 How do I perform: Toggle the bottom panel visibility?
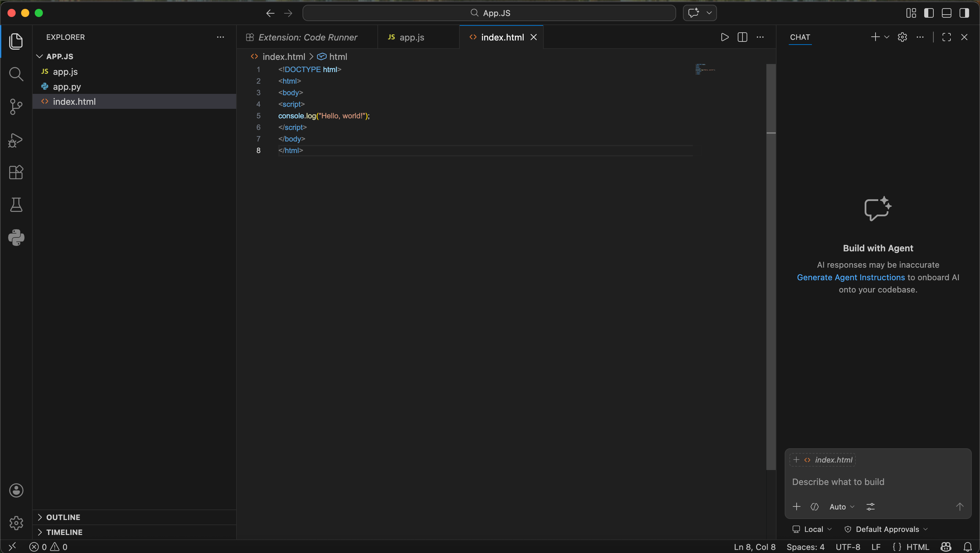[947, 13]
